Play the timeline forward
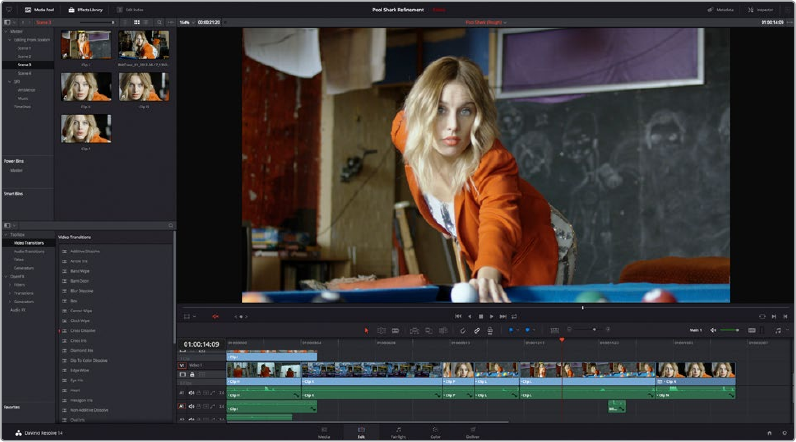This screenshot has width=796, height=442. (x=491, y=316)
